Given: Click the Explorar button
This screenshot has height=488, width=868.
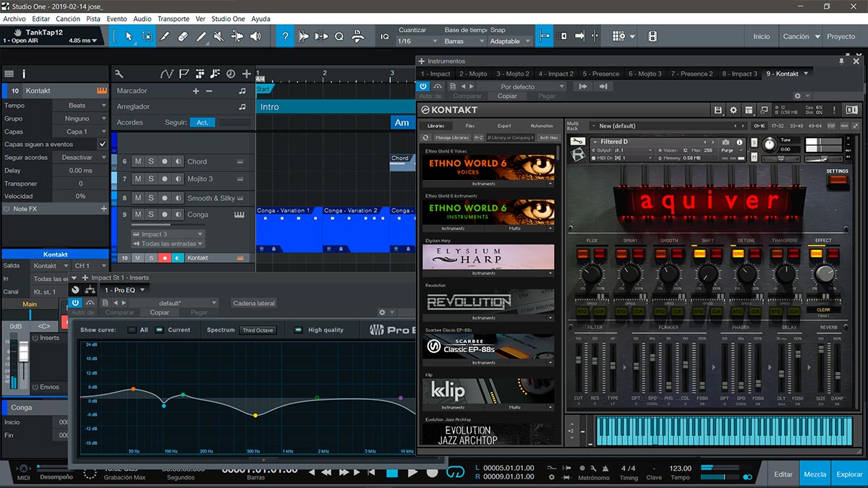Looking at the screenshot, I should [849, 474].
